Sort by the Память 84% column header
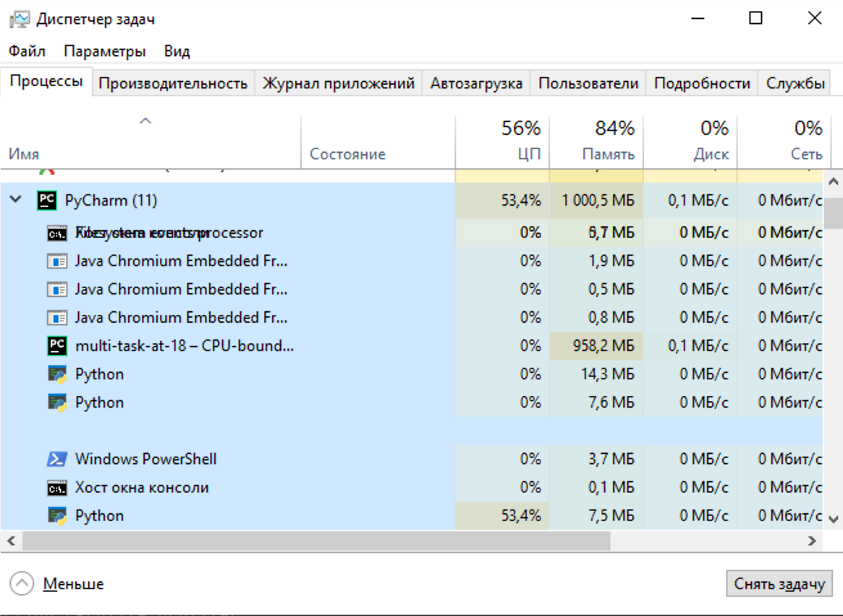 pyautogui.click(x=596, y=142)
